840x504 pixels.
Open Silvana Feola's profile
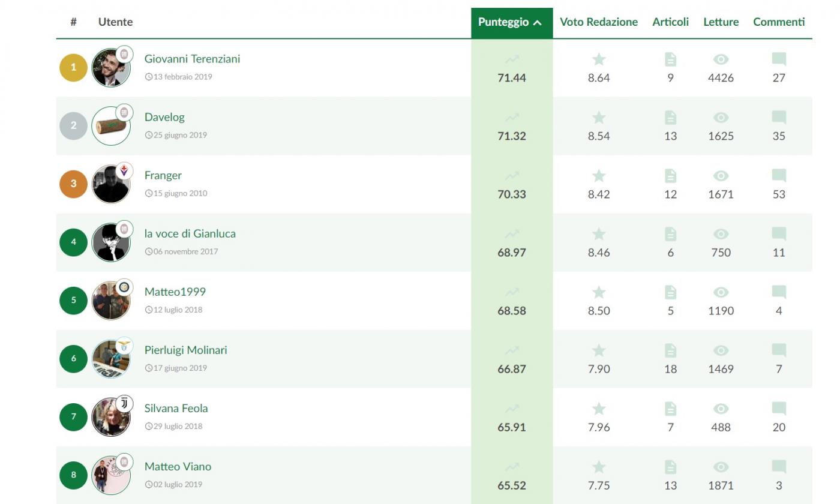click(176, 408)
